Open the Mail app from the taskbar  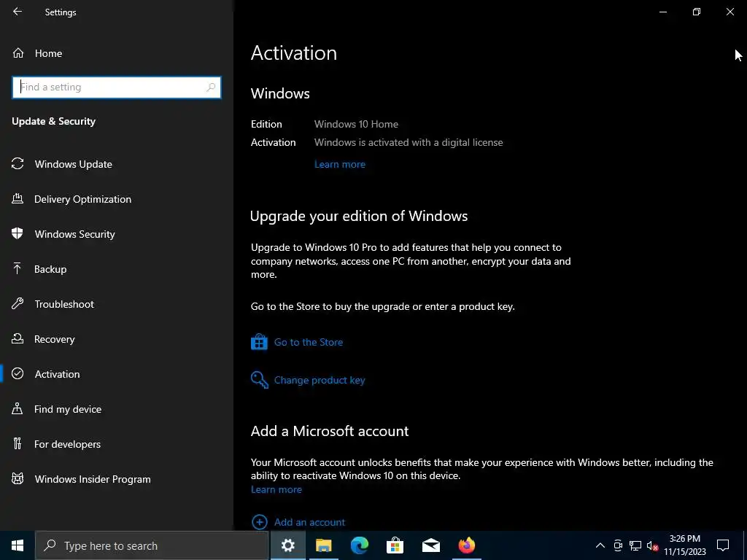[x=430, y=545]
